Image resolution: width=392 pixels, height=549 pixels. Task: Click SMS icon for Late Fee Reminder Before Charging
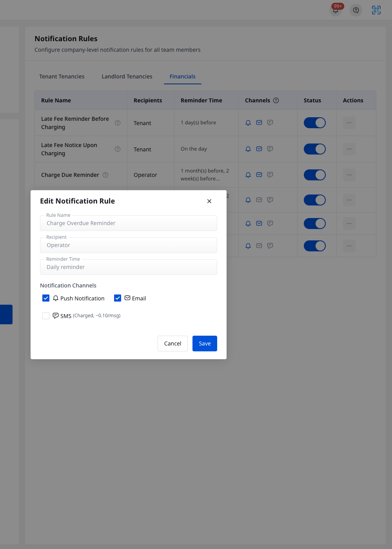pyautogui.click(x=270, y=123)
